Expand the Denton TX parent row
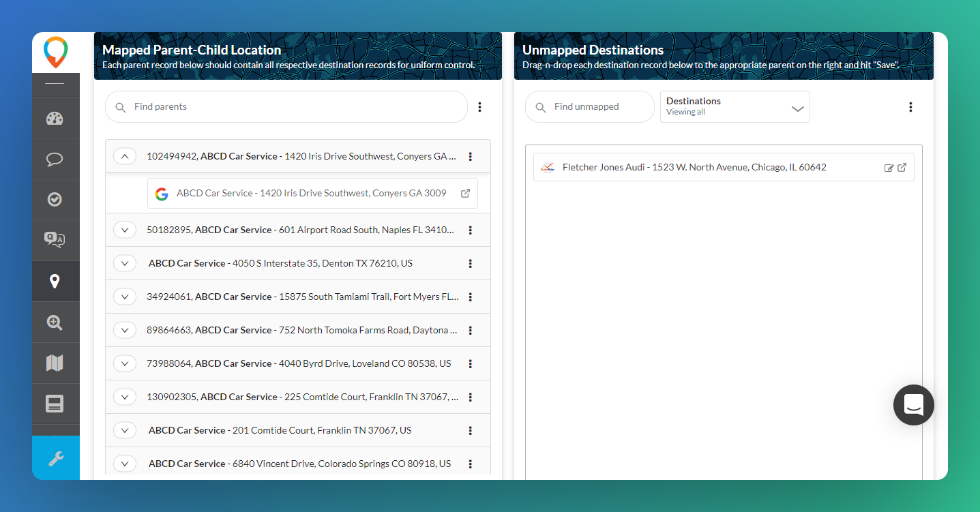The height and width of the screenshot is (512, 980). pos(125,263)
